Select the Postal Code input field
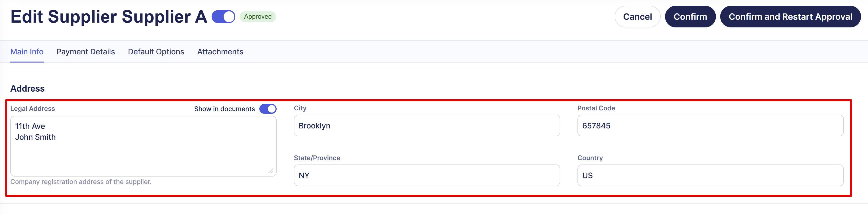 coord(710,126)
